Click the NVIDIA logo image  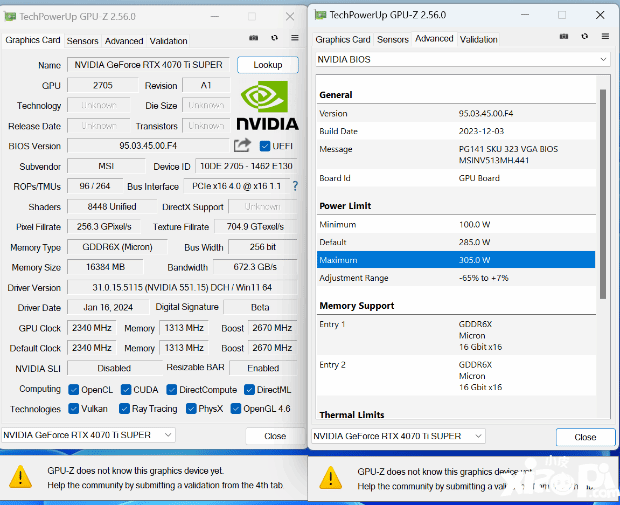tap(267, 105)
